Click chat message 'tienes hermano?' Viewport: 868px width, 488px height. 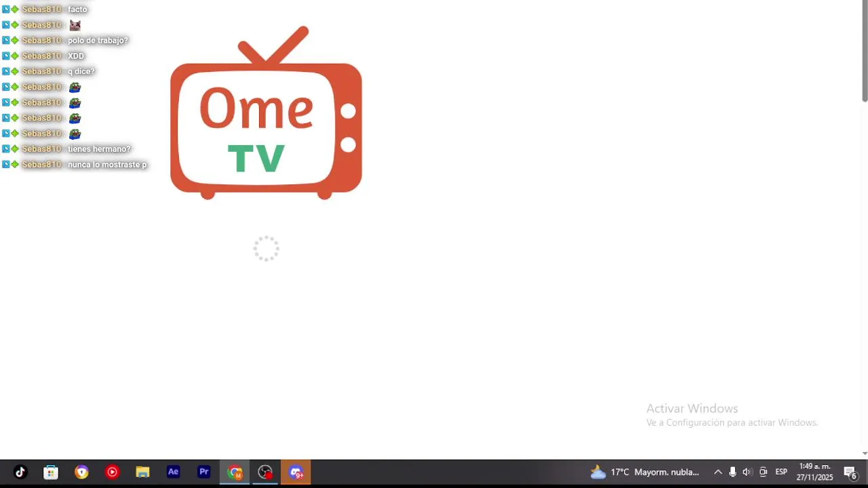pos(99,149)
